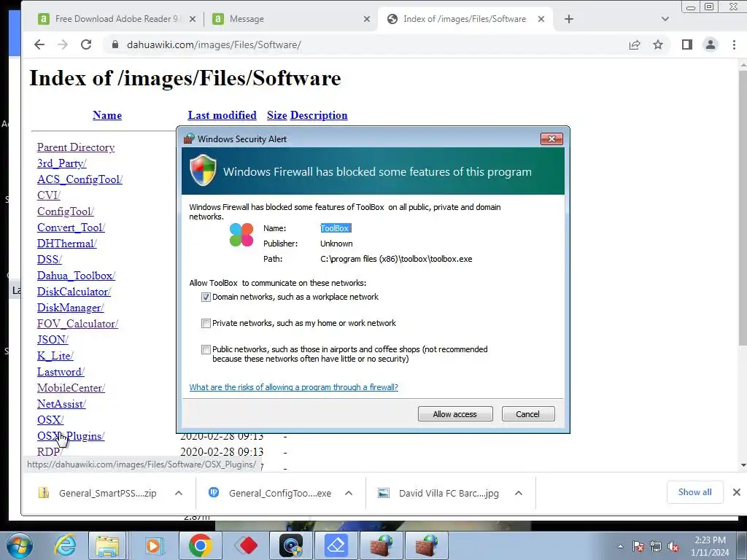
Task: Open the Lastword/ folder link
Action: (61, 372)
